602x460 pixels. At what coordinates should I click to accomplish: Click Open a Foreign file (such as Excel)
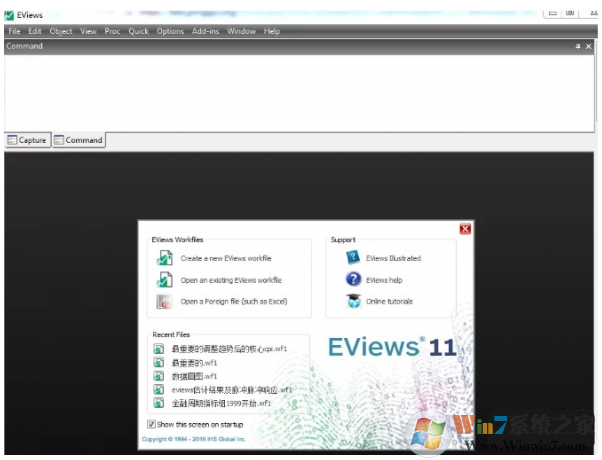click(234, 301)
